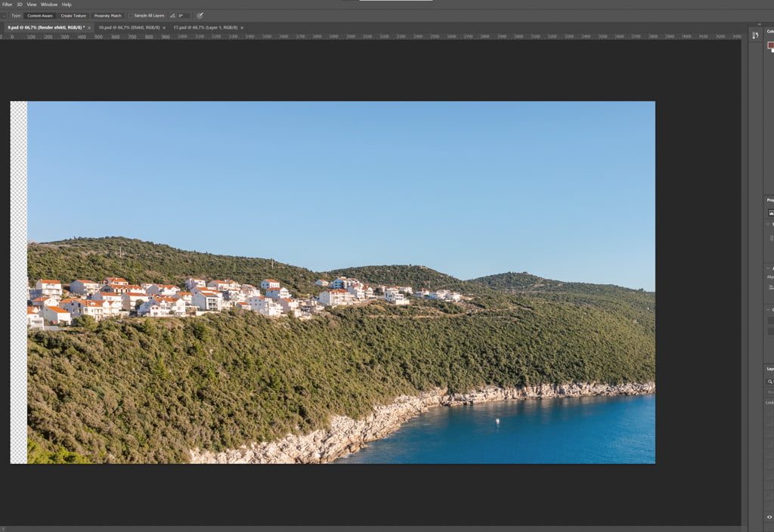Screen dimensions: 774x532
Task: Click the pressure-for-size brush icon
Action: [200, 15]
